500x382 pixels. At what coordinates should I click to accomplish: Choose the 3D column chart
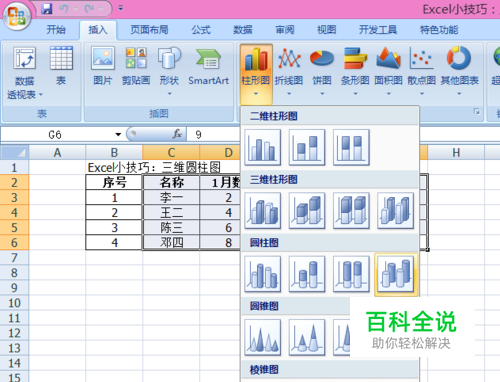[x=396, y=211]
